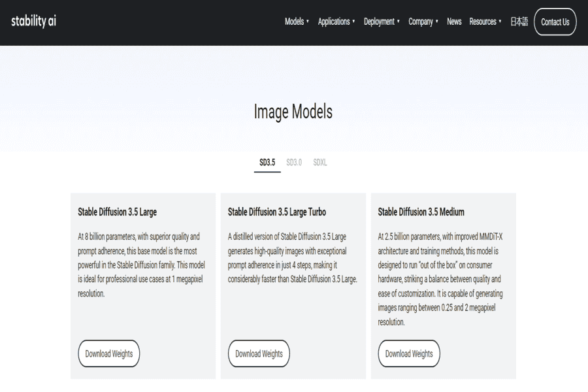Download Weights for Stable Diffusion 3.5 Large Turbo
588x392 pixels.
(x=259, y=353)
